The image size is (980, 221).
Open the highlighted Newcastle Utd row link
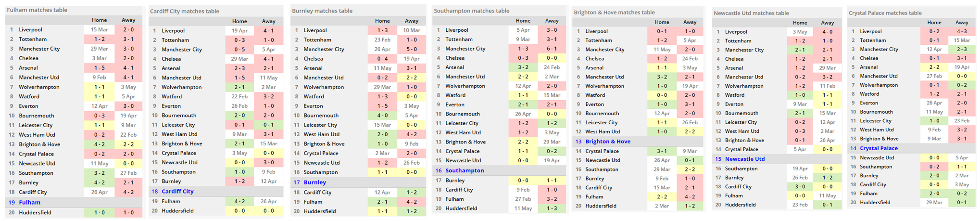(744, 159)
